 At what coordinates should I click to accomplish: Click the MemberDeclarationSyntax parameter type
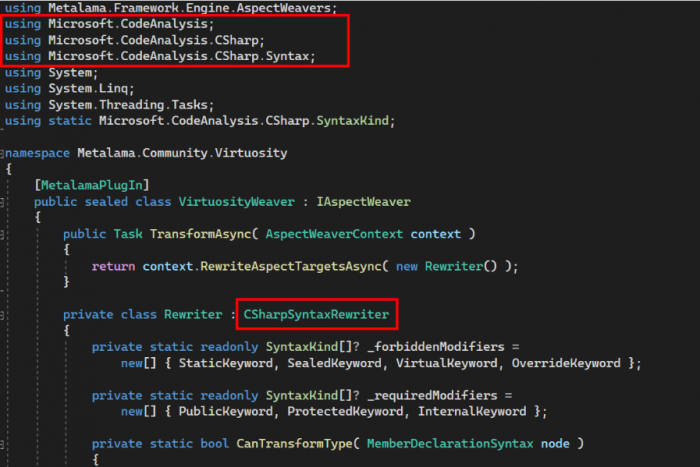coord(450,443)
